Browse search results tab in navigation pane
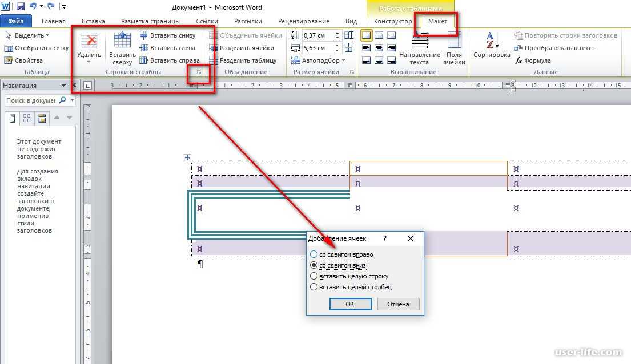This screenshot has height=364, width=631. coord(42,118)
